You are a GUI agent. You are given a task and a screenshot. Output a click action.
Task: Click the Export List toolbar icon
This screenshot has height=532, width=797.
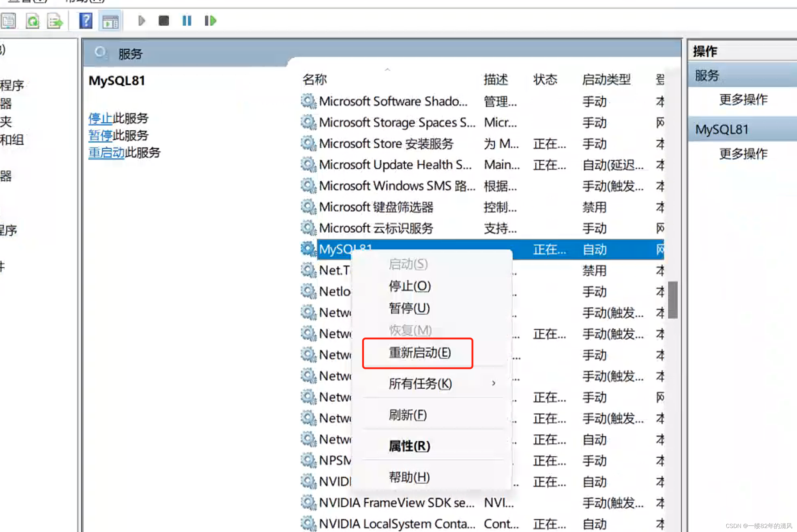pos(55,21)
